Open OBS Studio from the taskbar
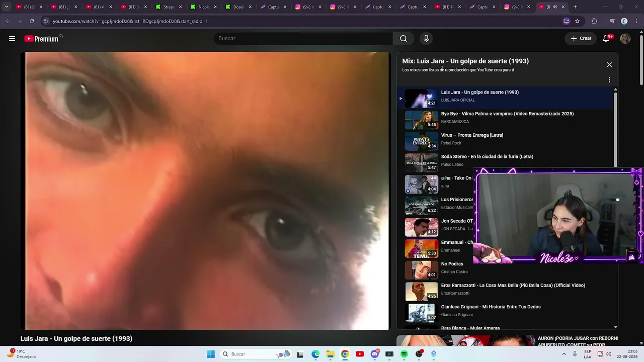The image size is (644, 362). 419,354
